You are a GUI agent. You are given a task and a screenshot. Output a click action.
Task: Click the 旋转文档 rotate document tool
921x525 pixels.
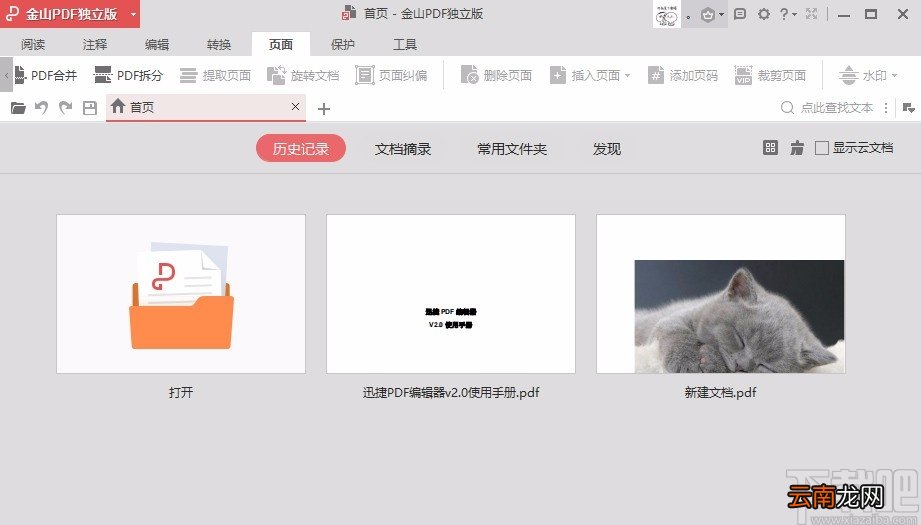coord(303,75)
